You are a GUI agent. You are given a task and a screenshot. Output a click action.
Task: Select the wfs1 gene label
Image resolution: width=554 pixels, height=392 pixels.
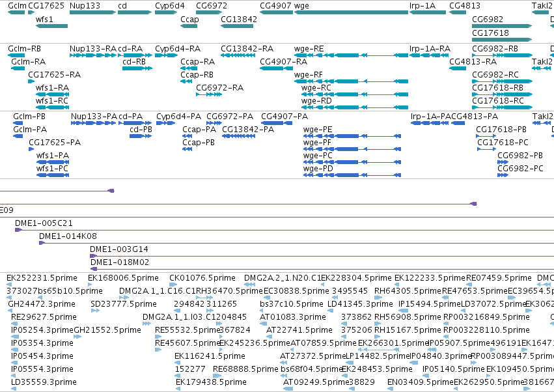point(44,19)
